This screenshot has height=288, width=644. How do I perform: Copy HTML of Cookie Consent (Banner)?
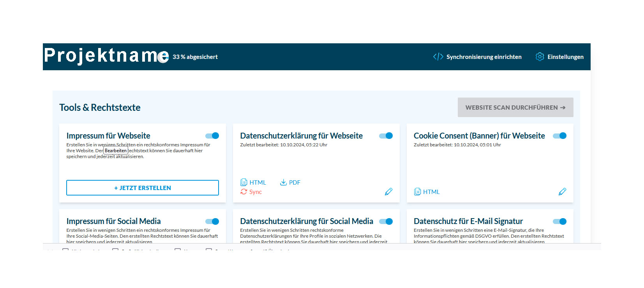coord(427,192)
